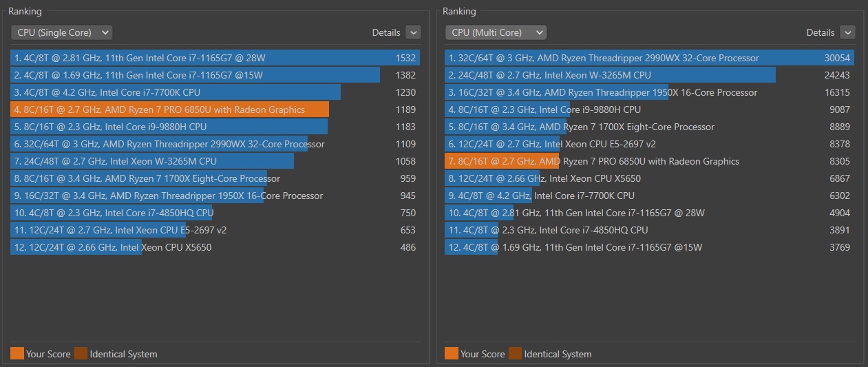Click Details label in multi core panel
Image resolution: width=868 pixels, height=367 pixels.
tap(821, 32)
